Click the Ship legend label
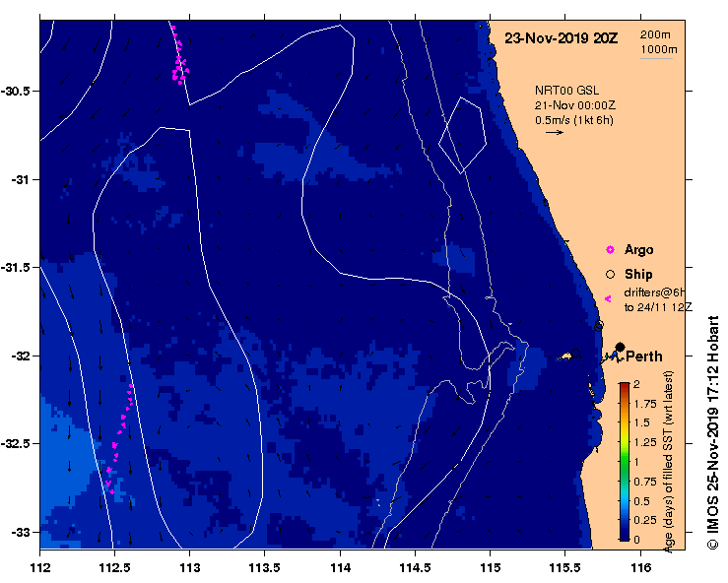The width and height of the screenshot is (728, 583). click(638, 275)
